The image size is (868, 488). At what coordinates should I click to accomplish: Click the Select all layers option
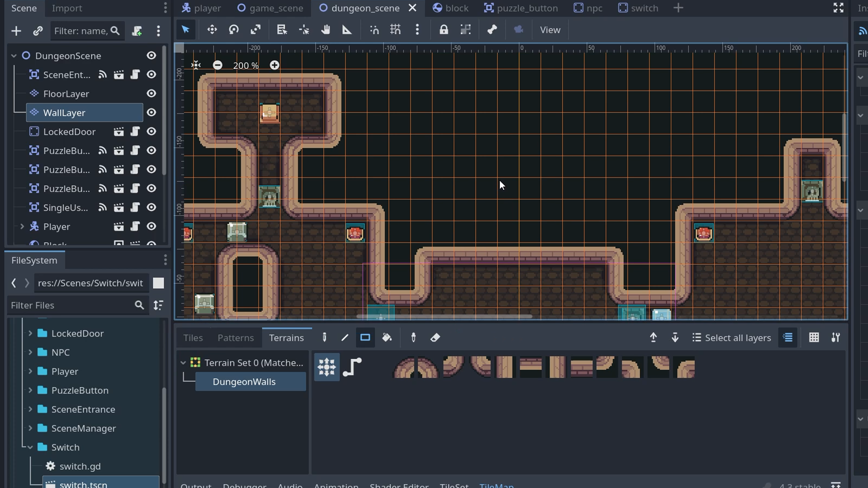click(731, 338)
